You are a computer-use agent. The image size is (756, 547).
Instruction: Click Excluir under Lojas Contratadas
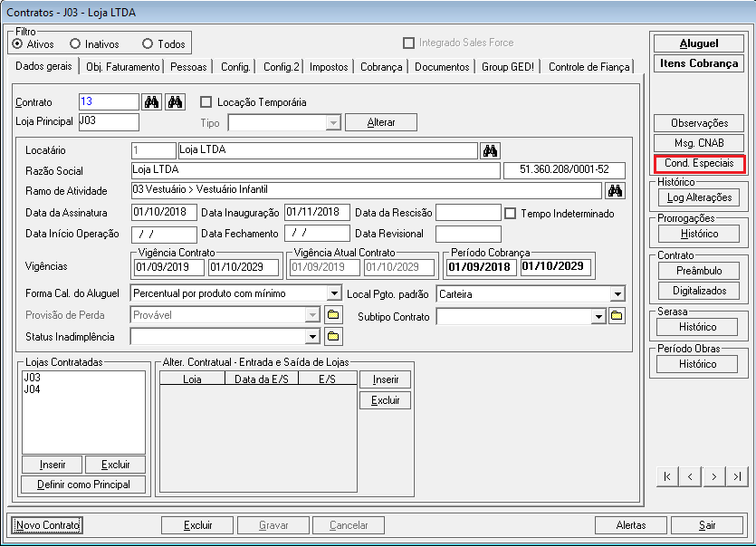(x=115, y=465)
